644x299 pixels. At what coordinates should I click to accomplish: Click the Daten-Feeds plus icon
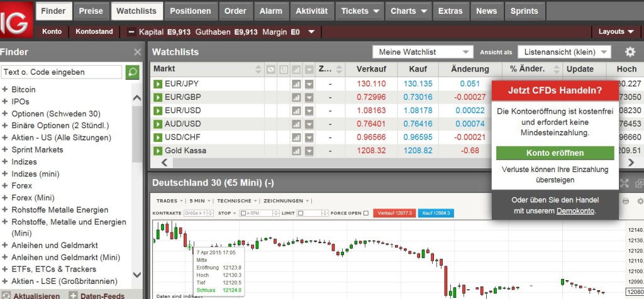click(73, 296)
